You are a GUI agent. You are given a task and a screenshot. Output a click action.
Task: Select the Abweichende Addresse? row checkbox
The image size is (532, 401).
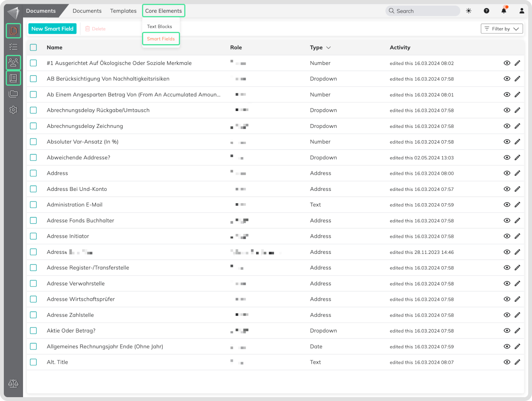(x=33, y=157)
